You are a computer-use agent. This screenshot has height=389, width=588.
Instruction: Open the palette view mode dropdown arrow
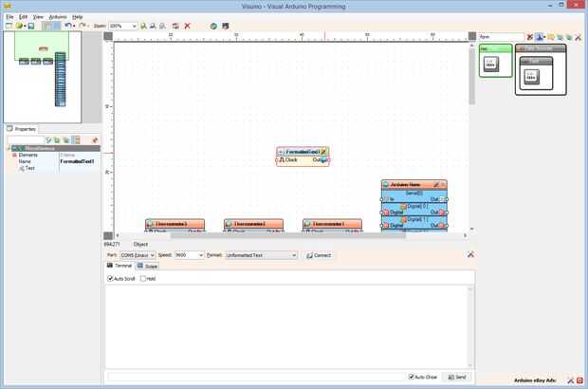(544, 37)
